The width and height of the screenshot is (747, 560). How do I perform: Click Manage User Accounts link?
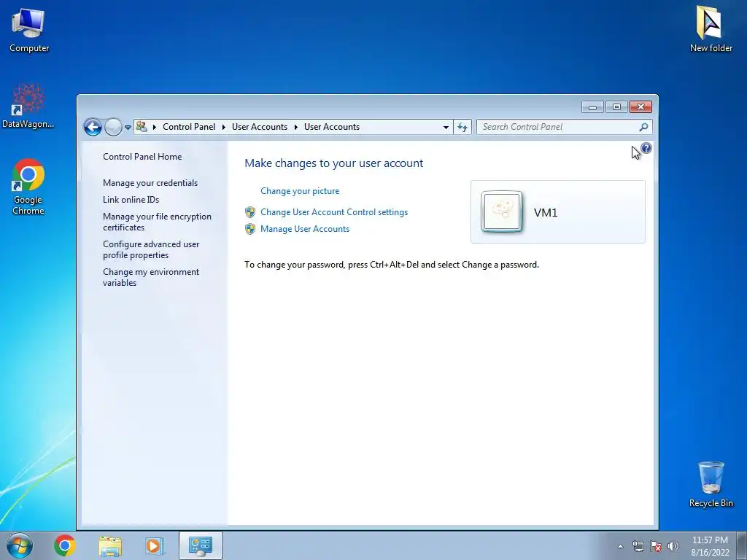[x=305, y=229]
